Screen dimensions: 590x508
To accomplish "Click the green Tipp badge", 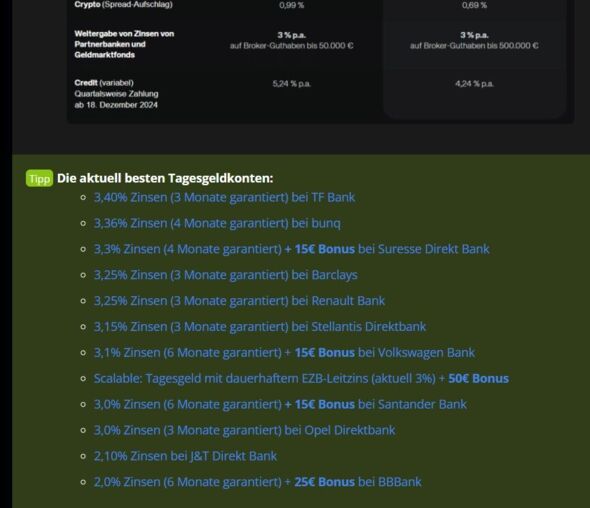I will point(39,178).
